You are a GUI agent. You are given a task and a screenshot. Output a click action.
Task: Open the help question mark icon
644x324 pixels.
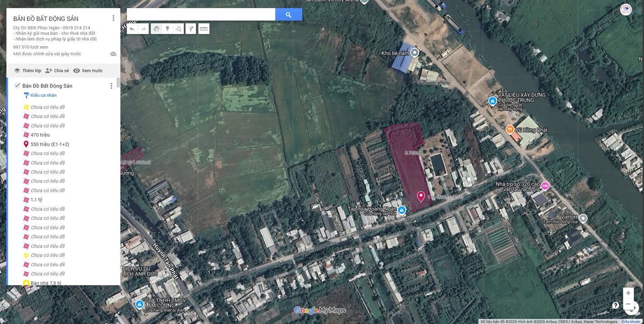point(615,306)
